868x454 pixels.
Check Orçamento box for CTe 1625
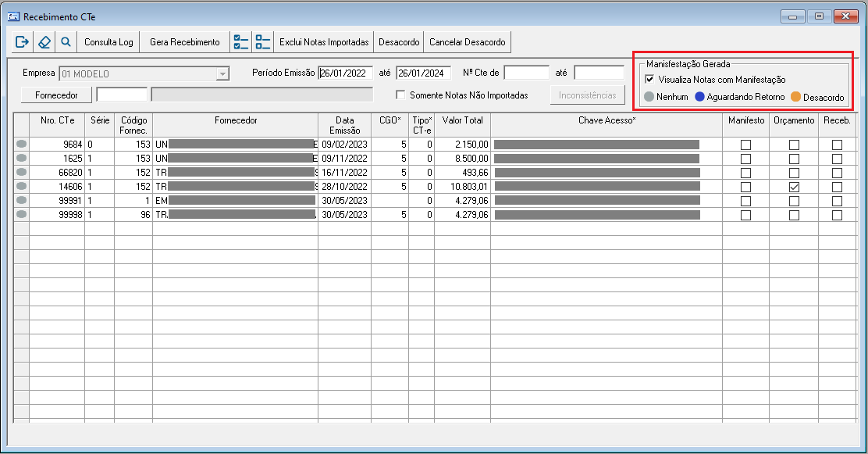coord(794,159)
